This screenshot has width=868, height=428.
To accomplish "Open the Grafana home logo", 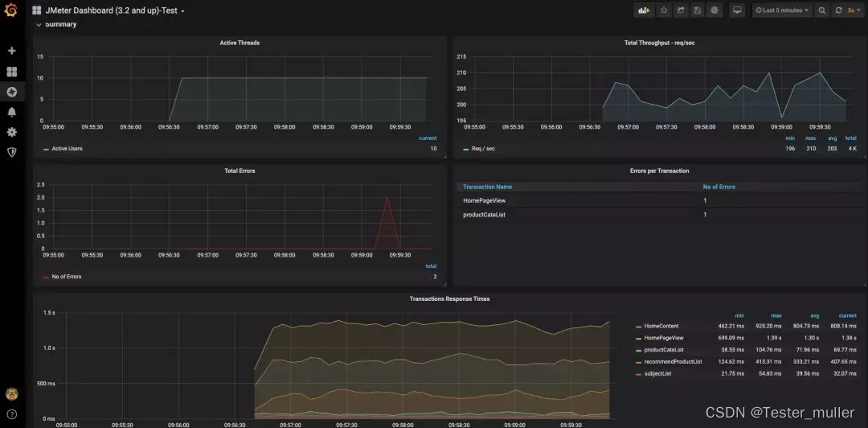I will click(x=10, y=10).
